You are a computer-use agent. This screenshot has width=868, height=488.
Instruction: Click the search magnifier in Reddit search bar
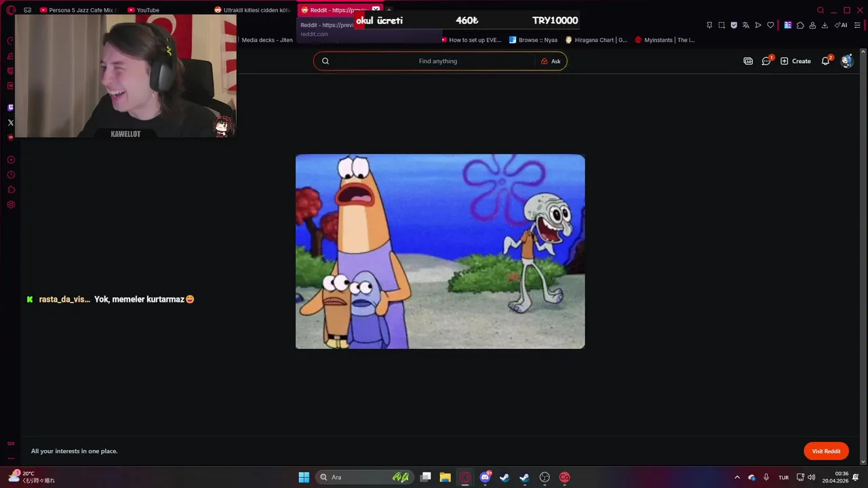click(325, 61)
